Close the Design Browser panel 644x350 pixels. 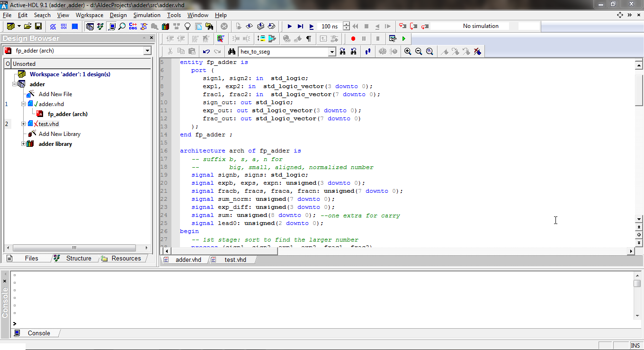[152, 38]
